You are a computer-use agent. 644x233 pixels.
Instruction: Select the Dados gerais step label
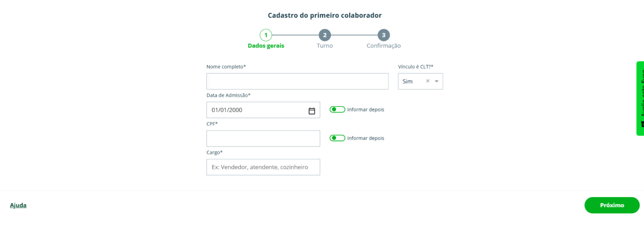(266, 46)
